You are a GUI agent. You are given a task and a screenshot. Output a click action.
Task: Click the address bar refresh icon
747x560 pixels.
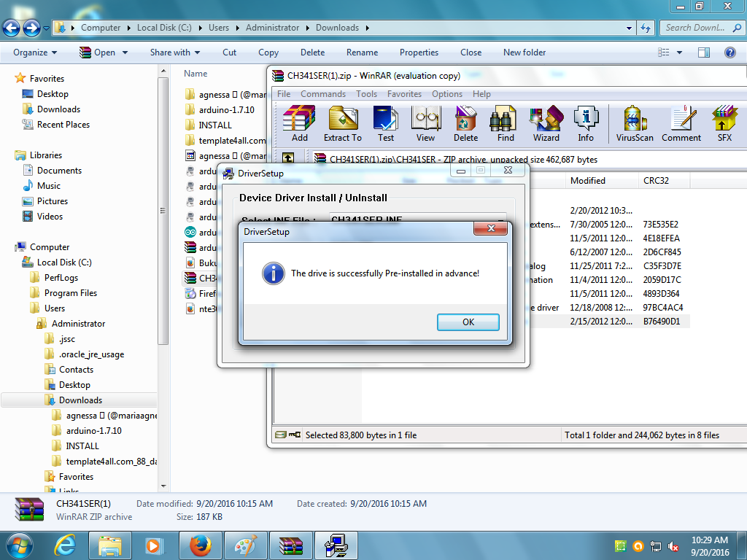tap(646, 28)
